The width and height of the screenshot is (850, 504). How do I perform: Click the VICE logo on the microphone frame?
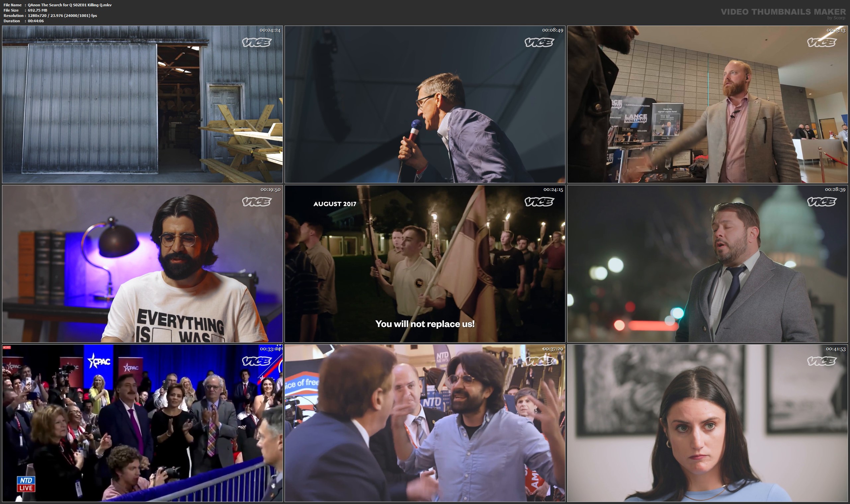(x=539, y=42)
